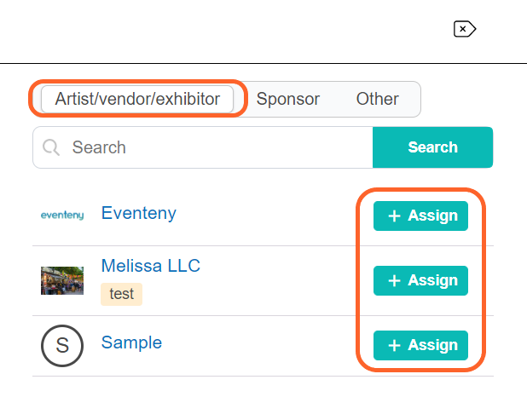This screenshot has width=527, height=420.
Task: Click the tag-shaped X icon at top right
Action: click(x=465, y=29)
